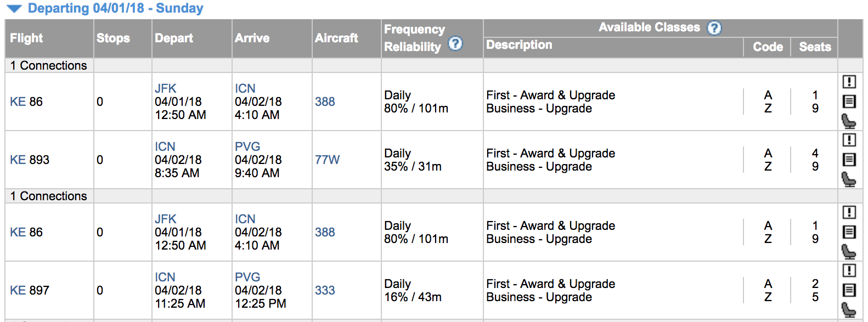The height and width of the screenshot is (322, 868).
Task: Click the PVG arrival airport for KE 893
Action: coord(247,146)
